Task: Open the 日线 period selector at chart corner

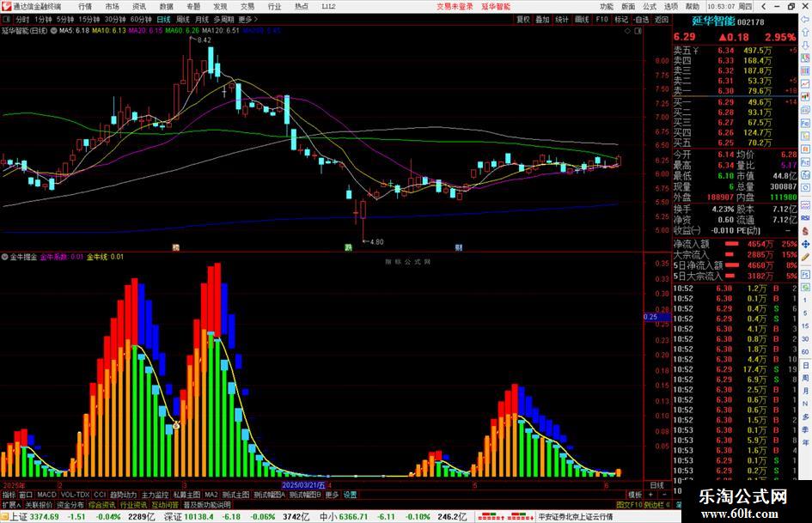Action: pos(657,485)
